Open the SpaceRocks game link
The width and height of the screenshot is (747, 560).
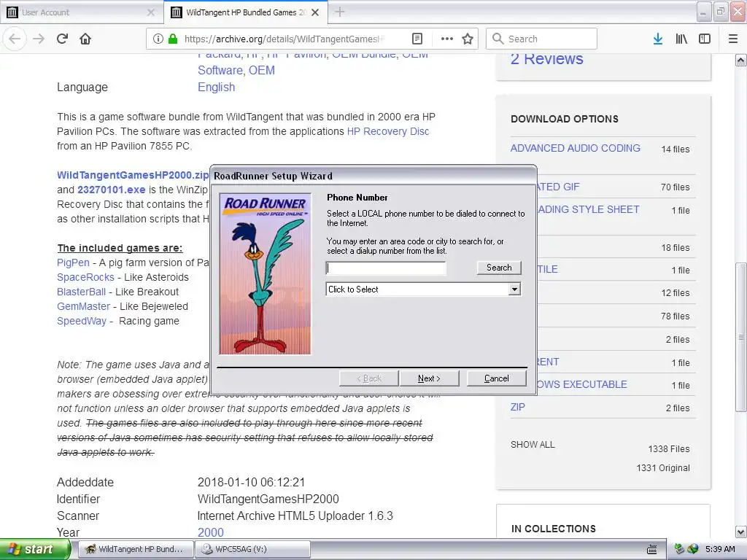tap(86, 277)
